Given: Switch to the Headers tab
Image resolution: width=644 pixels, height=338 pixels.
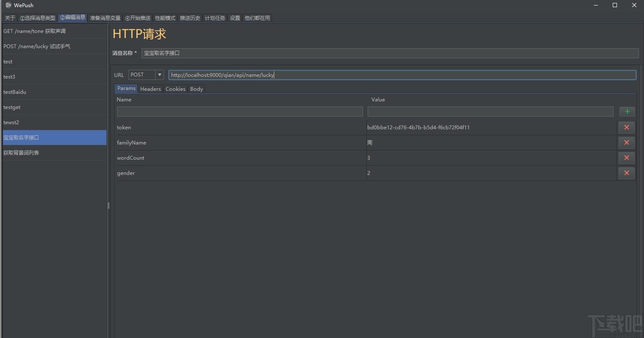Looking at the screenshot, I should (x=150, y=89).
